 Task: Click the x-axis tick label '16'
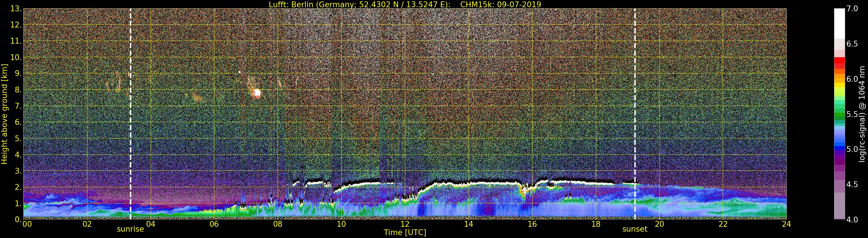coord(532,224)
